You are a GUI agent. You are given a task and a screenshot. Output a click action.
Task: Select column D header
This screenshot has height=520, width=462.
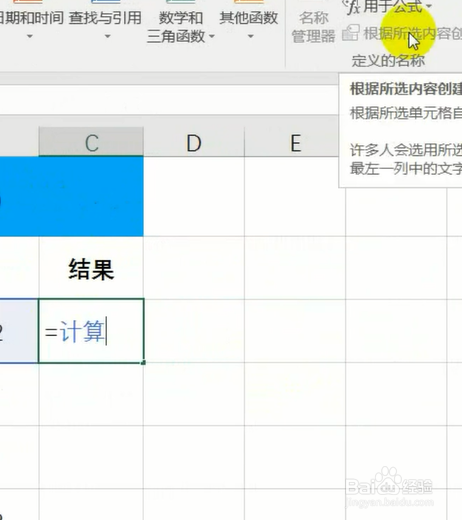tap(194, 142)
